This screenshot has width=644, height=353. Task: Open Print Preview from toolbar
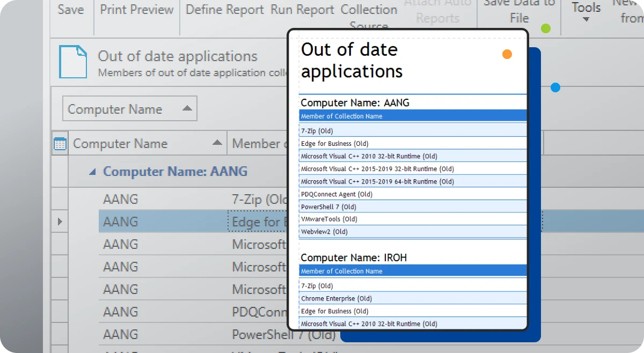click(x=136, y=10)
